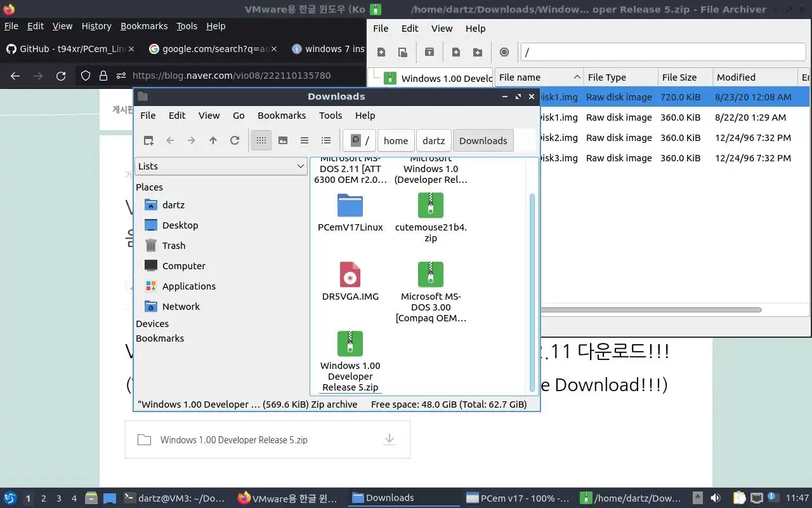Switch to thumbnail view in file manager
The height and width of the screenshot is (508, 812).
pyautogui.click(x=283, y=140)
